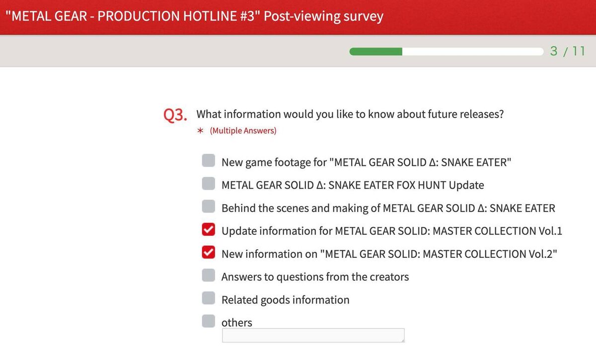This screenshot has height=364, width=596.
Task: Click the Multiple Answers note
Action: click(243, 131)
